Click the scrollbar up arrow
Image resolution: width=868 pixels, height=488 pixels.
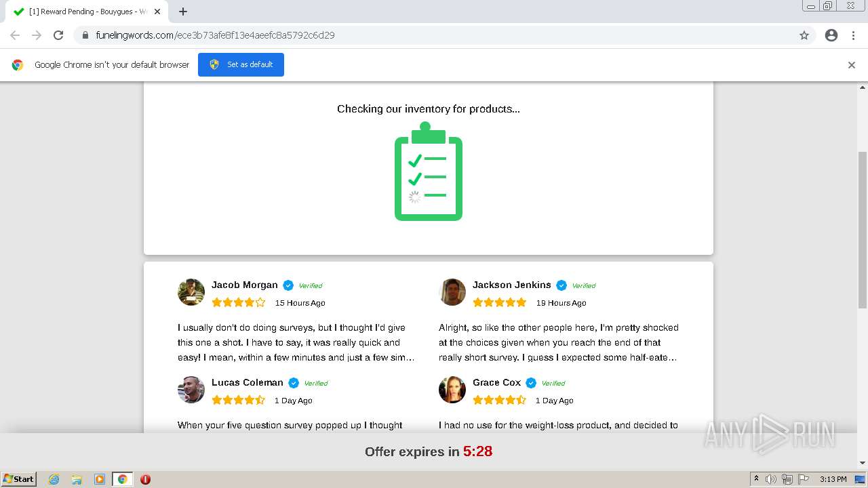point(863,87)
